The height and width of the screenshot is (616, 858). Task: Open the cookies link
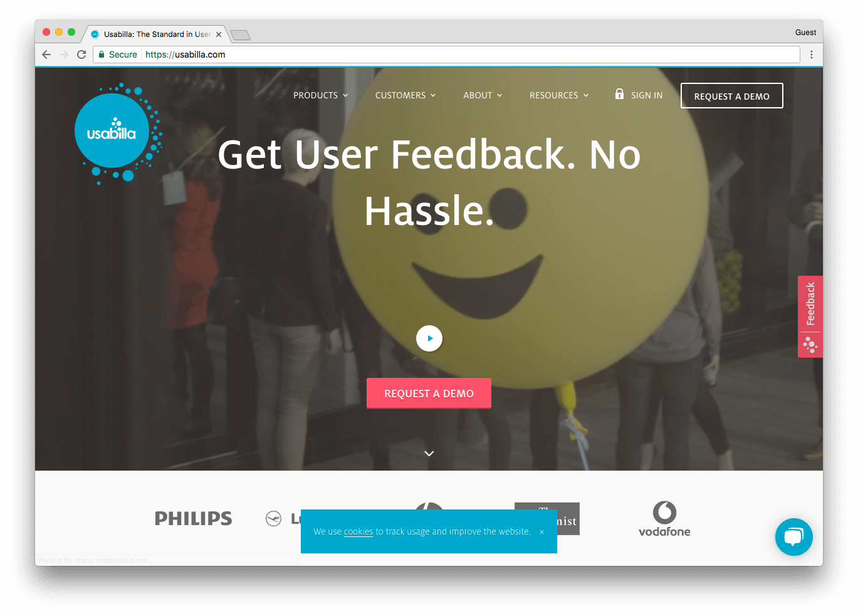(358, 531)
